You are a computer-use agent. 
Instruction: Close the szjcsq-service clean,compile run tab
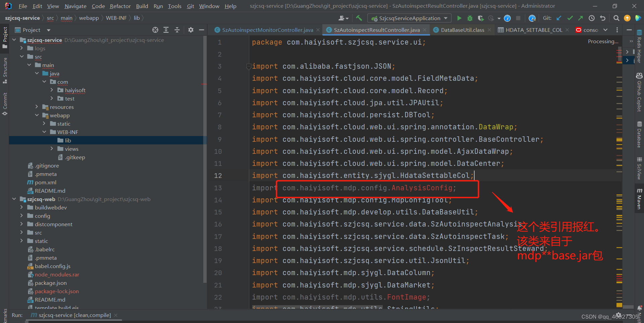(x=116, y=315)
